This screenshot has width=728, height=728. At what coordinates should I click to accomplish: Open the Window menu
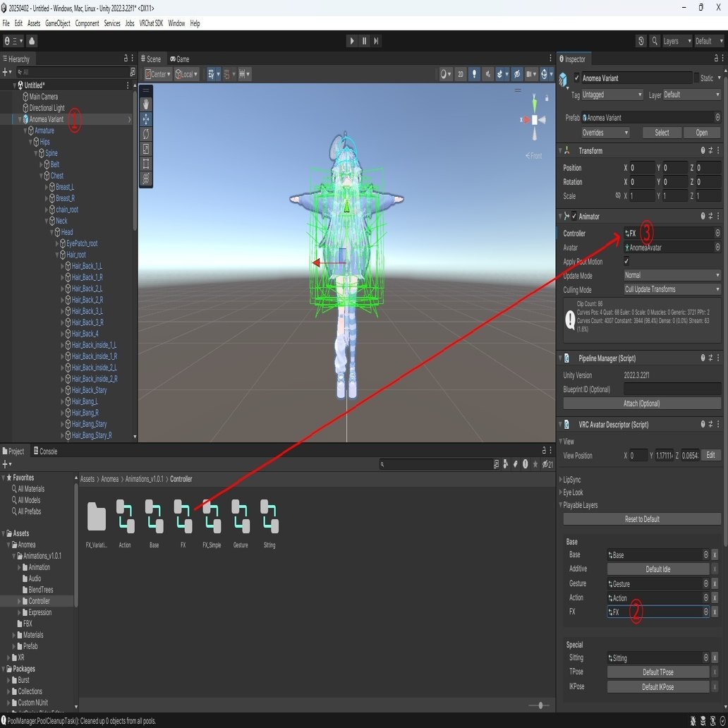(176, 23)
